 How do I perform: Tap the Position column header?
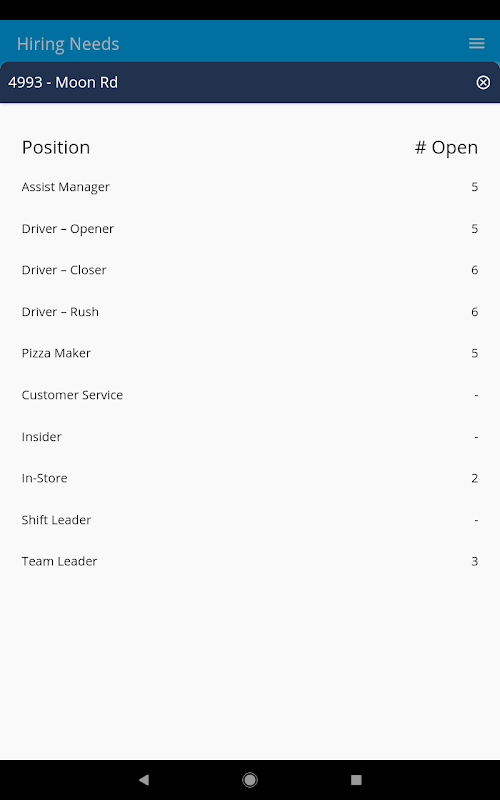[x=56, y=147]
